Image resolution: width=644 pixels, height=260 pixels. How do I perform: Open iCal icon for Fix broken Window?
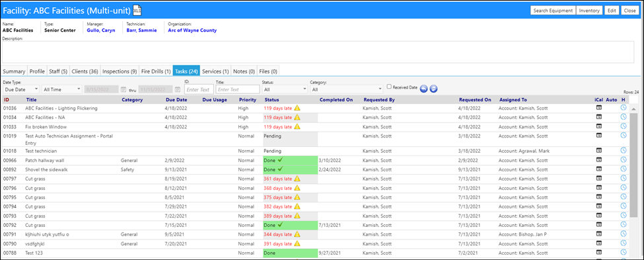click(599, 126)
